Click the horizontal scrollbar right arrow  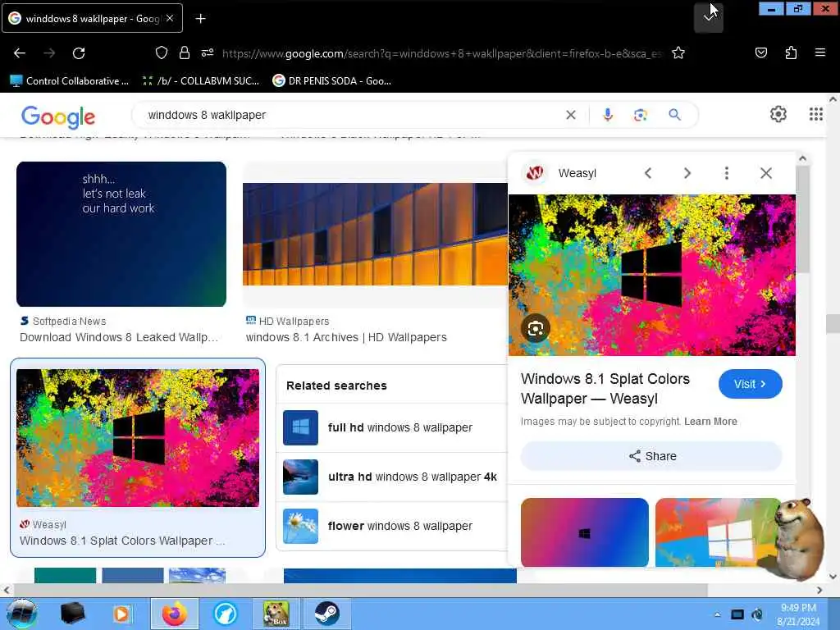[x=819, y=590]
